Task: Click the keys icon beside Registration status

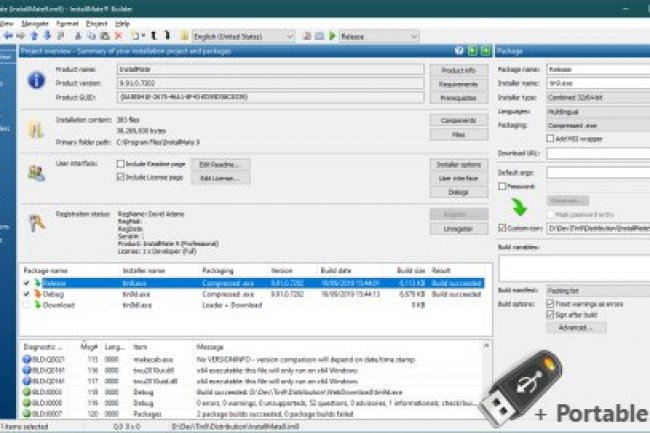Action: [37, 222]
